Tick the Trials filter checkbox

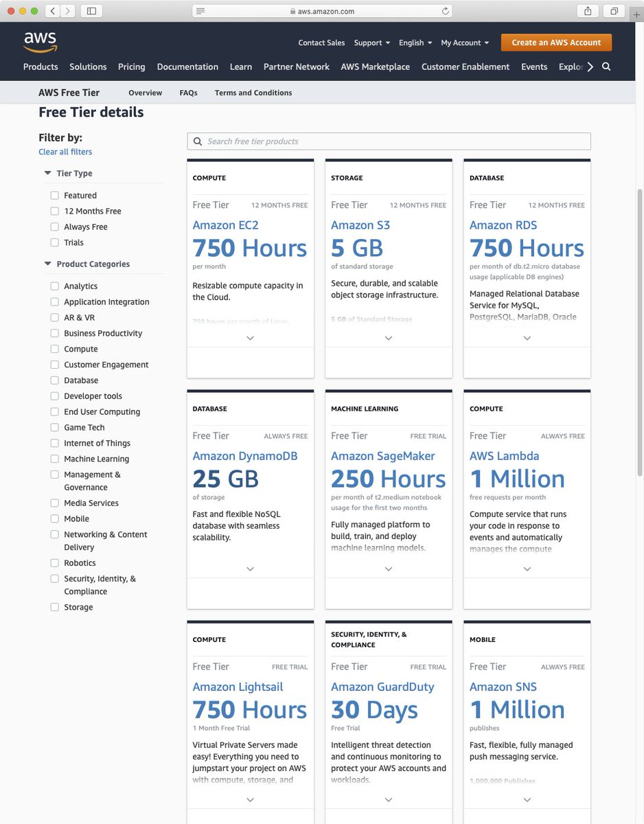(x=55, y=242)
